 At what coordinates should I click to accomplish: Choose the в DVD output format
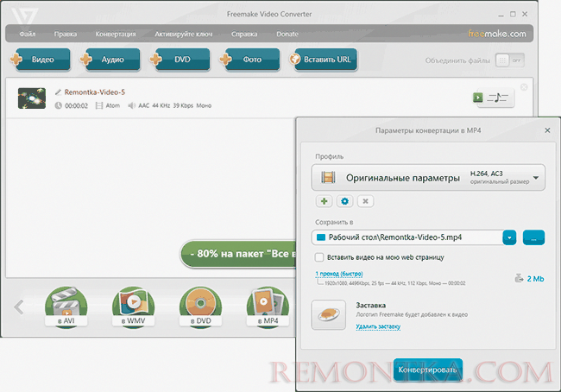200,307
